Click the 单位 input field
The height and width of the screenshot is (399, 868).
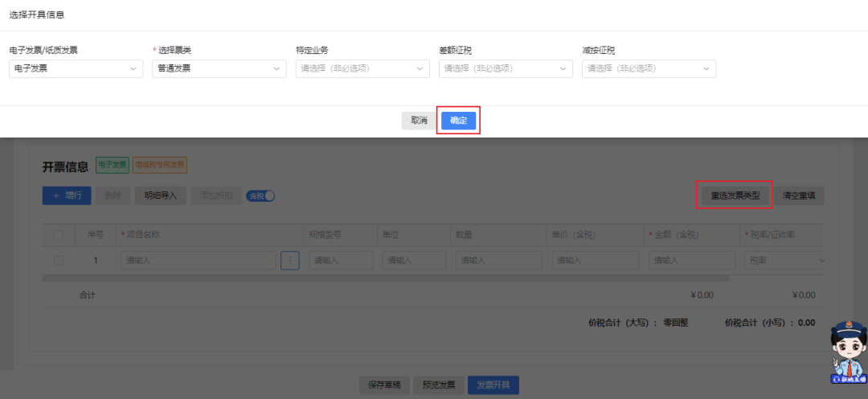414,261
